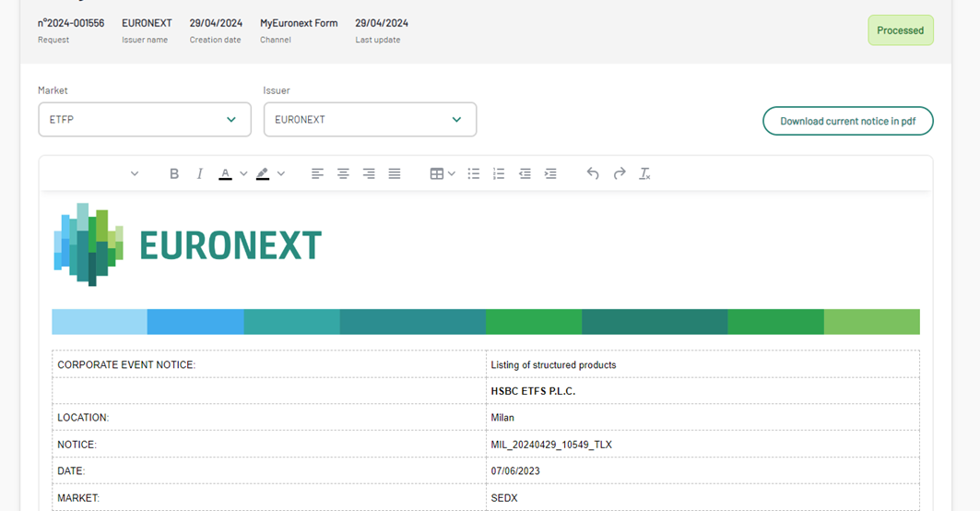Click the Listing of structured products cell
Image resolution: width=980 pixels, height=511 pixels.
[x=703, y=364]
